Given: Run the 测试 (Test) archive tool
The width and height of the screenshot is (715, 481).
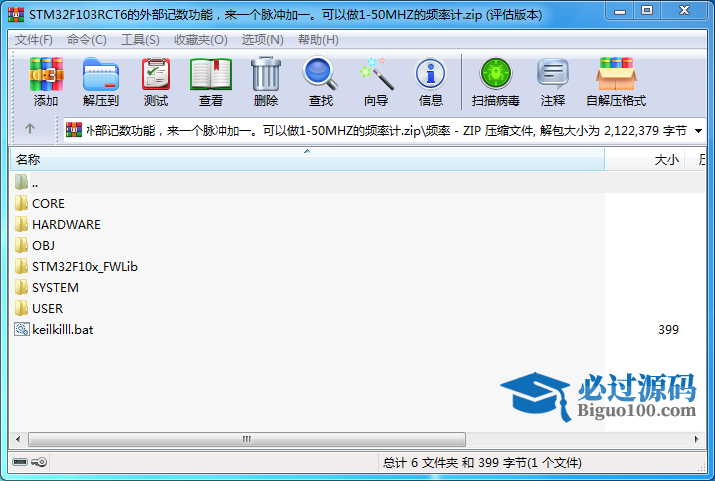Looking at the screenshot, I should tap(155, 74).
